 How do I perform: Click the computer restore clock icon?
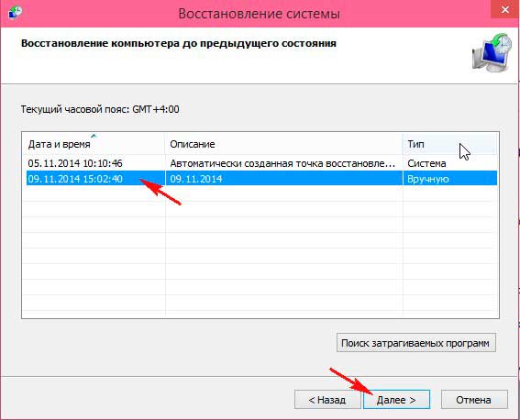pyautogui.click(x=492, y=52)
